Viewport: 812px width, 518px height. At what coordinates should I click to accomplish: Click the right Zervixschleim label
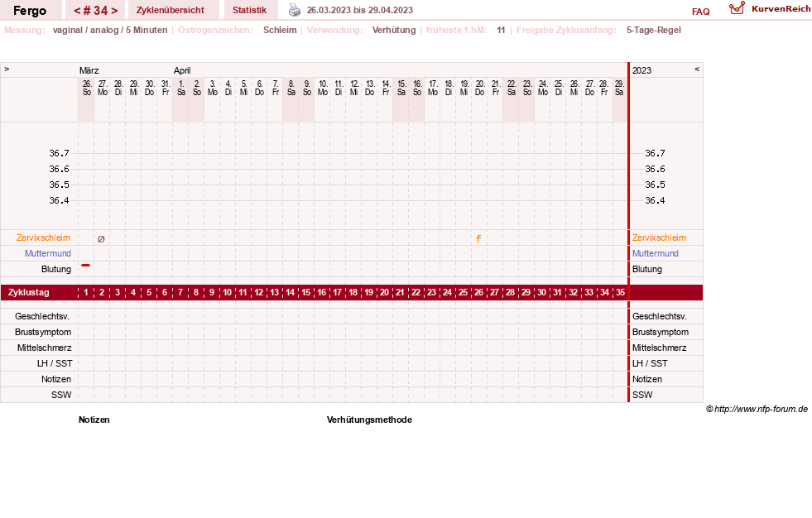pos(659,237)
